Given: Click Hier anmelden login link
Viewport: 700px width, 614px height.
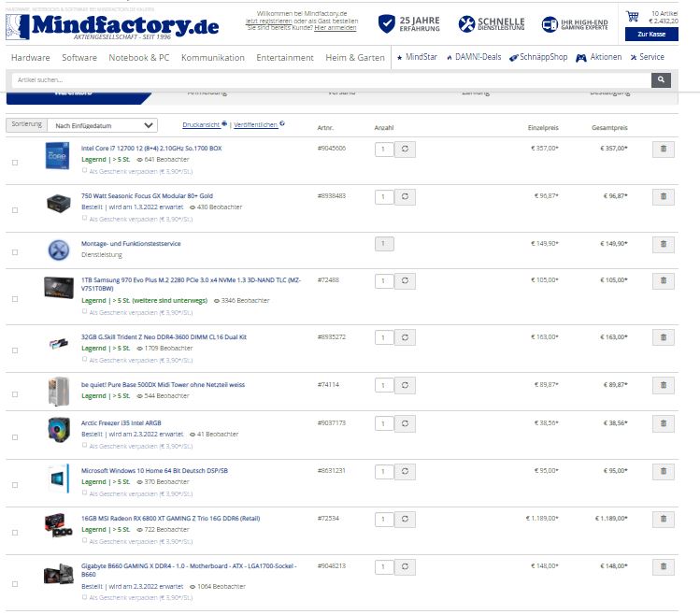Looking at the screenshot, I should pos(336,28).
